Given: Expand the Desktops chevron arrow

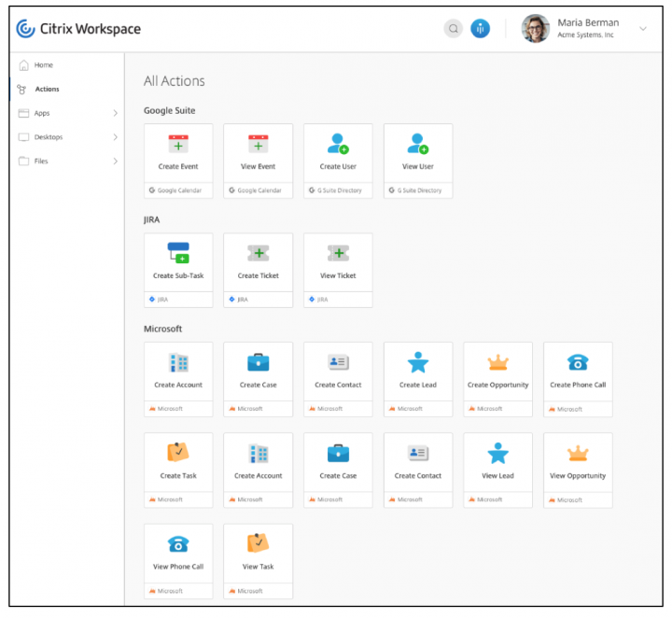Looking at the screenshot, I should pos(116,137).
